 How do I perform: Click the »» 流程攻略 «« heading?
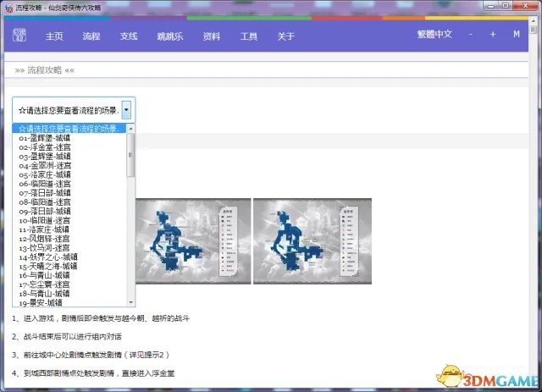tap(45, 70)
